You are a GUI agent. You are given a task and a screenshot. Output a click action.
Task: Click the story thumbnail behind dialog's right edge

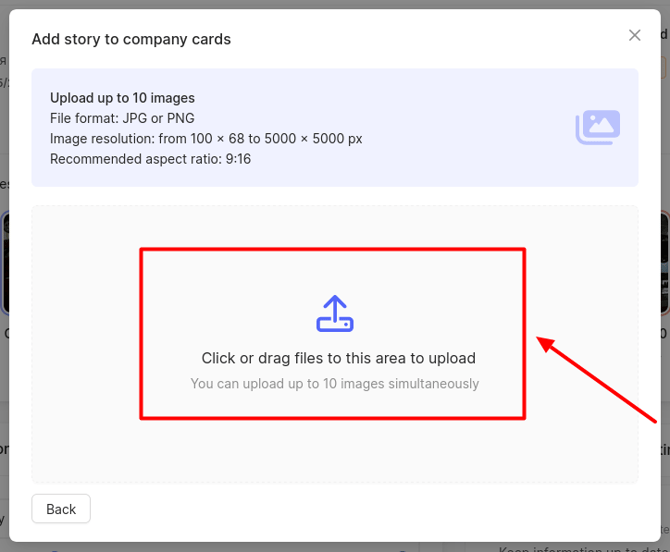(x=665, y=262)
